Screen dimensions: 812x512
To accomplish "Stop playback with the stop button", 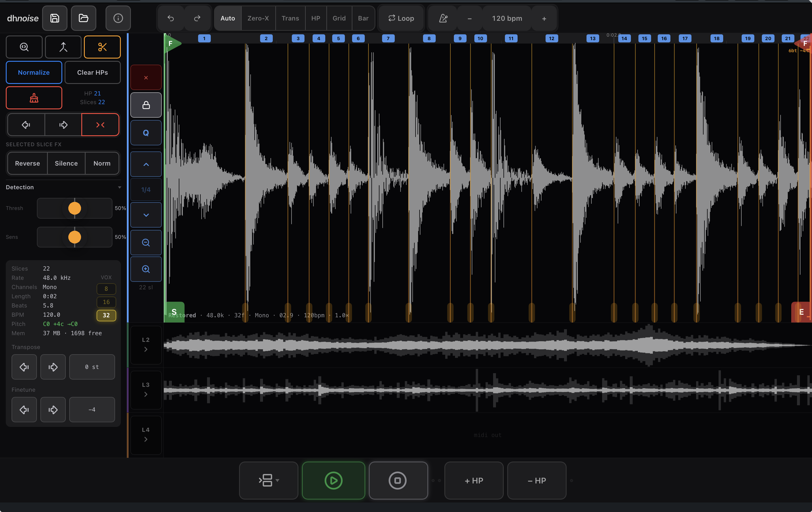I will [x=398, y=480].
